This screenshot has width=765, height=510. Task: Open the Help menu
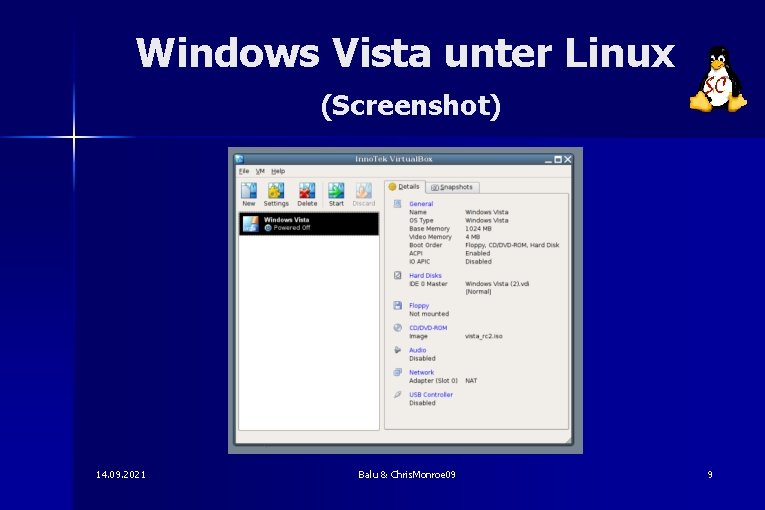point(278,171)
